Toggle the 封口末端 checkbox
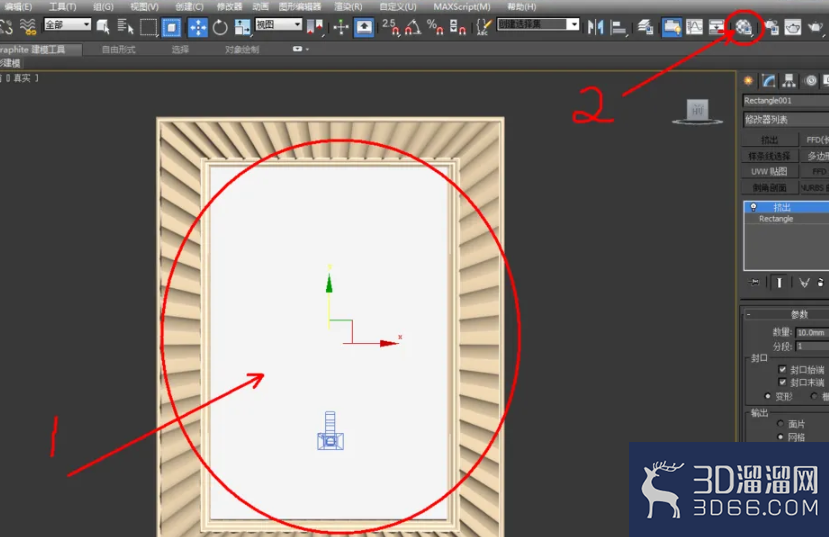This screenshot has height=537, width=829. (x=782, y=382)
